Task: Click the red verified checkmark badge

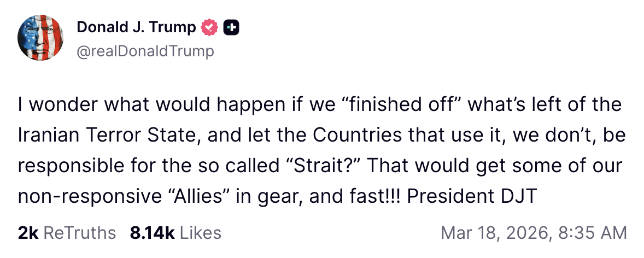Action: 210,27
